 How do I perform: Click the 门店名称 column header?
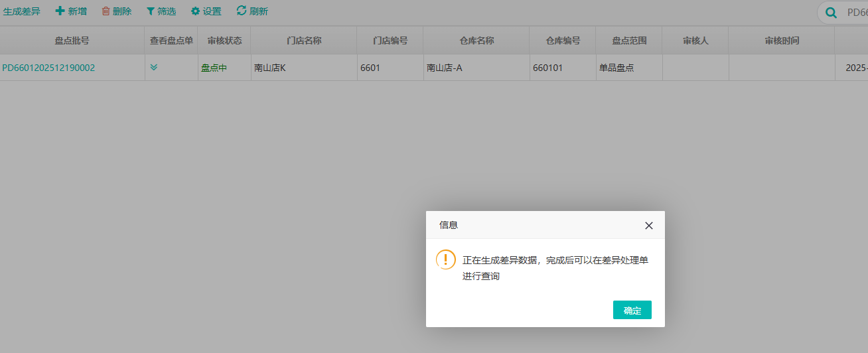[304, 40]
